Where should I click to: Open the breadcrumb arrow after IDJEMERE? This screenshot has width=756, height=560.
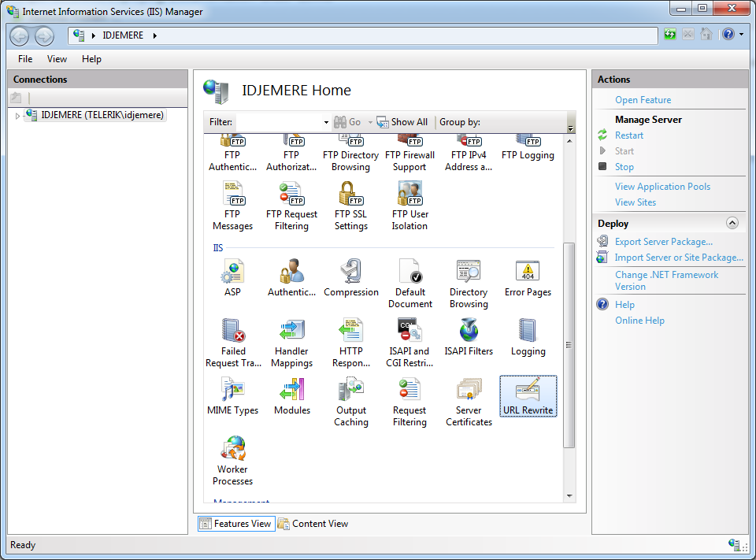(x=155, y=35)
